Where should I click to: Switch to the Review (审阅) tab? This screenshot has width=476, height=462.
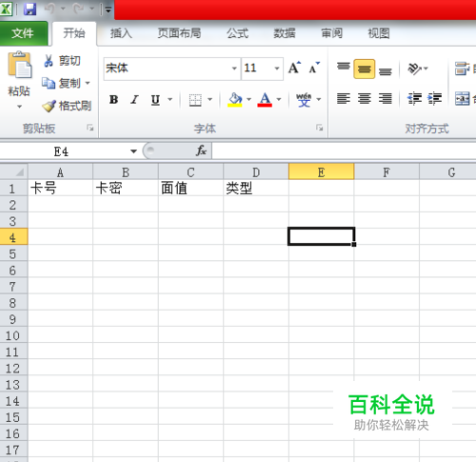(331, 33)
